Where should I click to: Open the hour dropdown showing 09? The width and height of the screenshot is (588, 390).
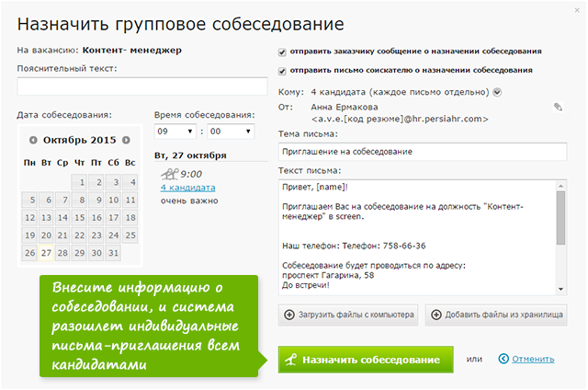[x=172, y=132]
